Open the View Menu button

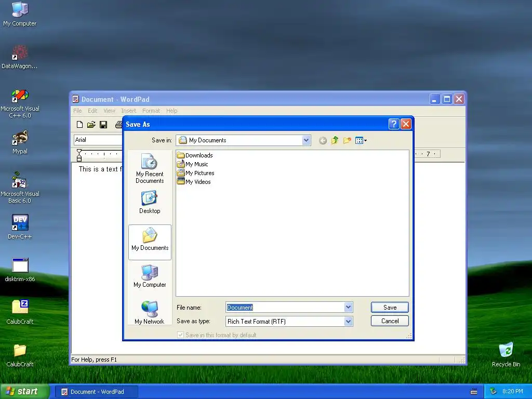[361, 140]
